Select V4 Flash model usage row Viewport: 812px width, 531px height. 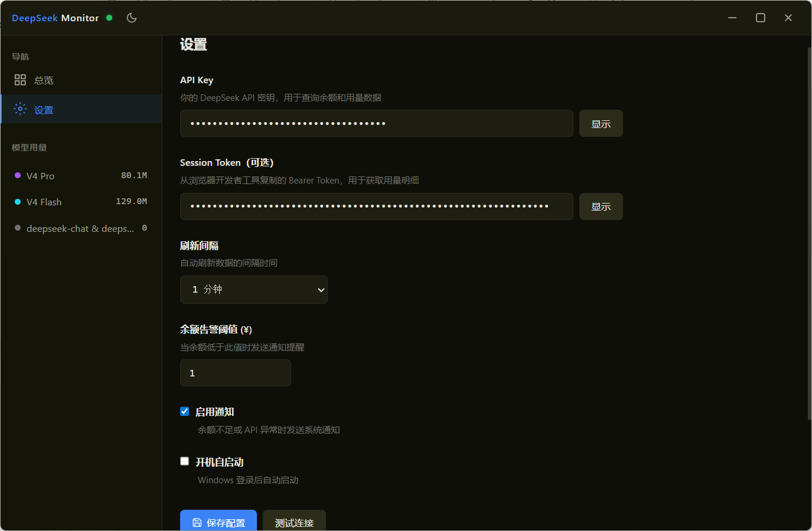tap(81, 202)
